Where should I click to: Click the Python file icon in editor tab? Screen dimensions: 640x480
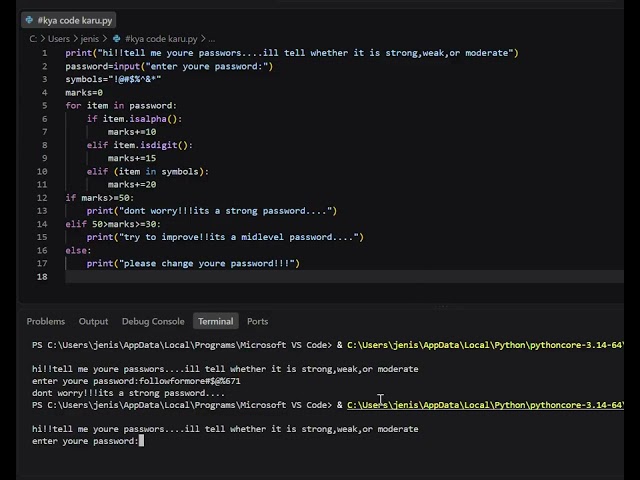(x=29, y=20)
